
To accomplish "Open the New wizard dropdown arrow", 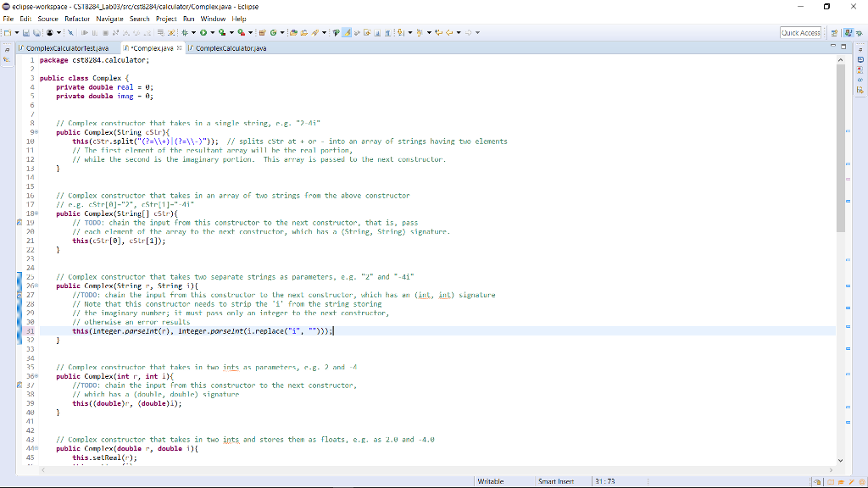I will click(17, 31).
